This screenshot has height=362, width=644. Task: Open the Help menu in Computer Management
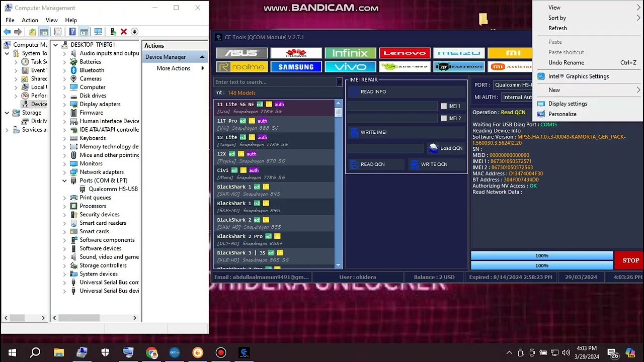pos(71,20)
